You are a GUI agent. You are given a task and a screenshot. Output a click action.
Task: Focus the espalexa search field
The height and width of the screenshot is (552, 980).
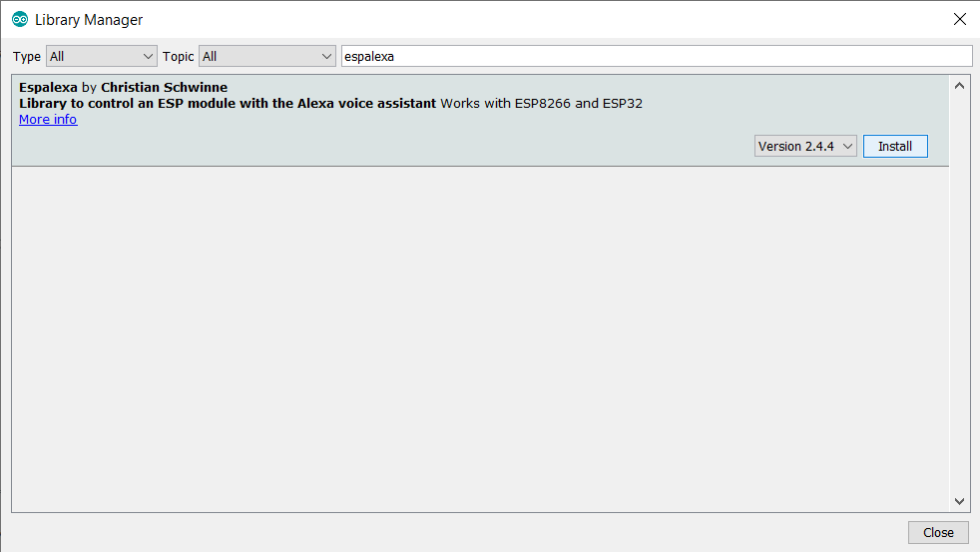point(657,56)
